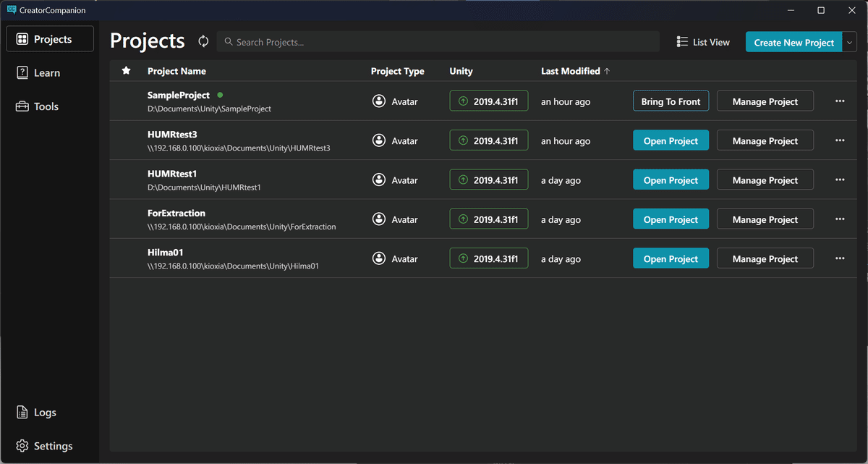Open the three-dot menu for ForExtraction
This screenshot has height=464, width=868.
pyautogui.click(x=840, y=219)
